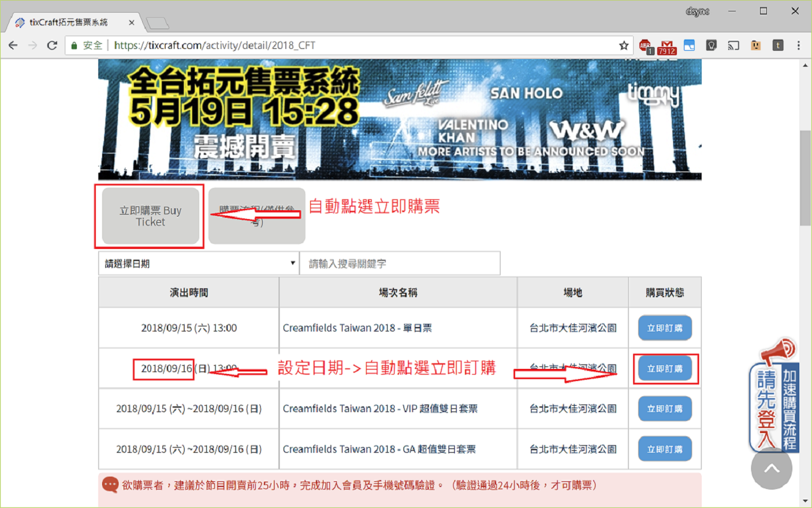Click venue text in the GA row
The height and width of the screenshot is (508, 812).
(573, 449)
